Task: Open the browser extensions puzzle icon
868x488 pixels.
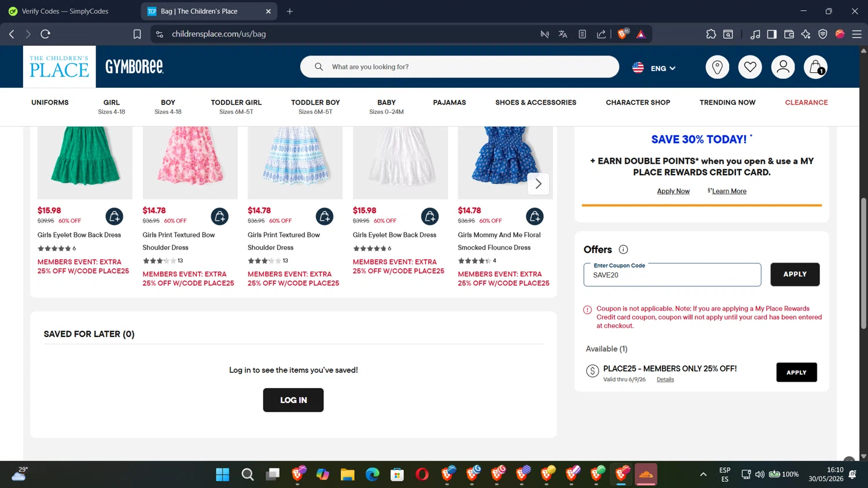Action: click(711, 34)
